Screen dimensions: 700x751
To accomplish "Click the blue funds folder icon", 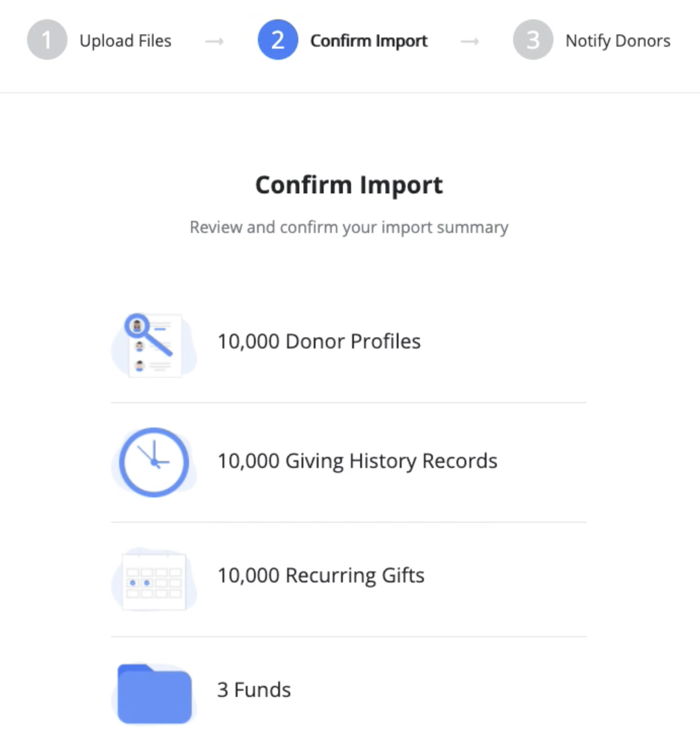I will [154, 694].
